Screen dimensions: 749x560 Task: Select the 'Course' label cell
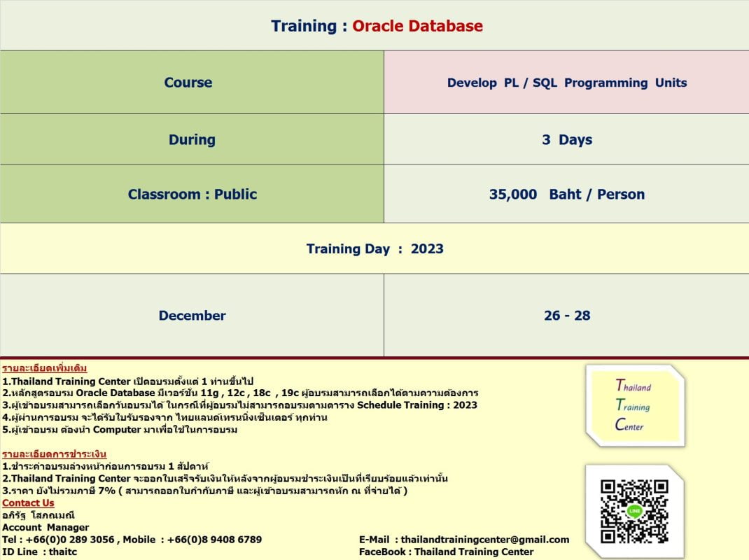coord(192,82)
